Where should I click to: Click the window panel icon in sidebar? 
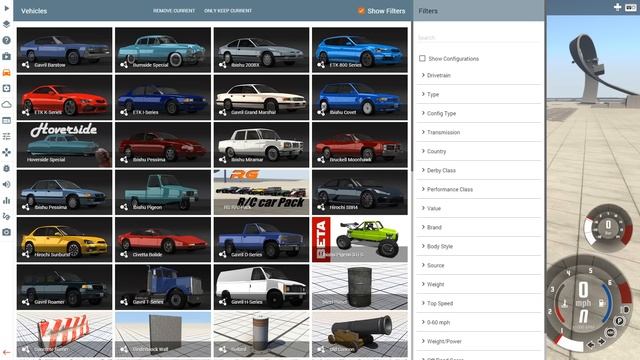tap(7, 120)
